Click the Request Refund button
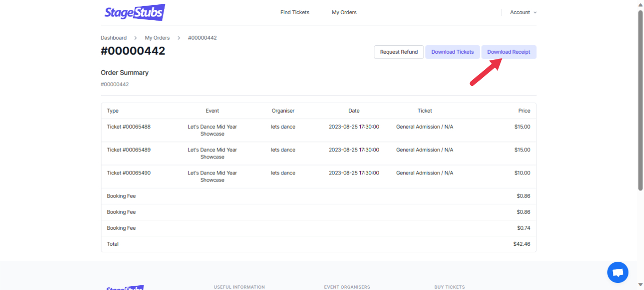This screenshot has width=644, height=290. coord(398,52)
